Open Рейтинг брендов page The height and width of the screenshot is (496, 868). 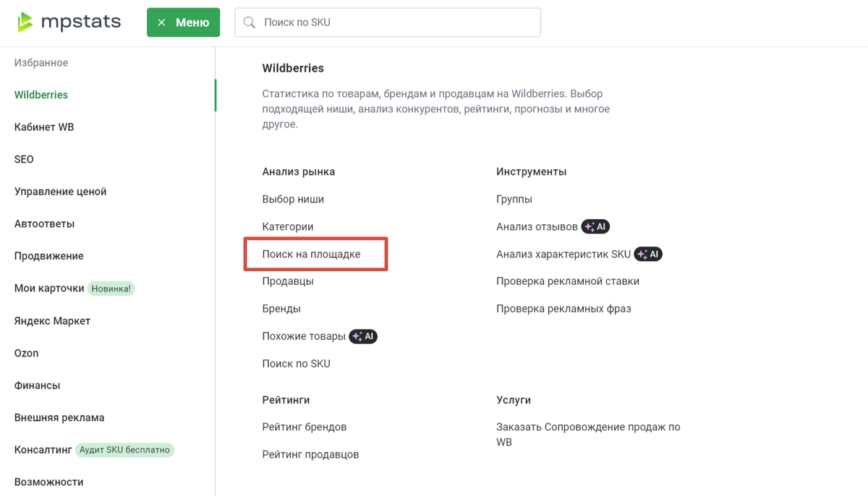tap(304, 427)
